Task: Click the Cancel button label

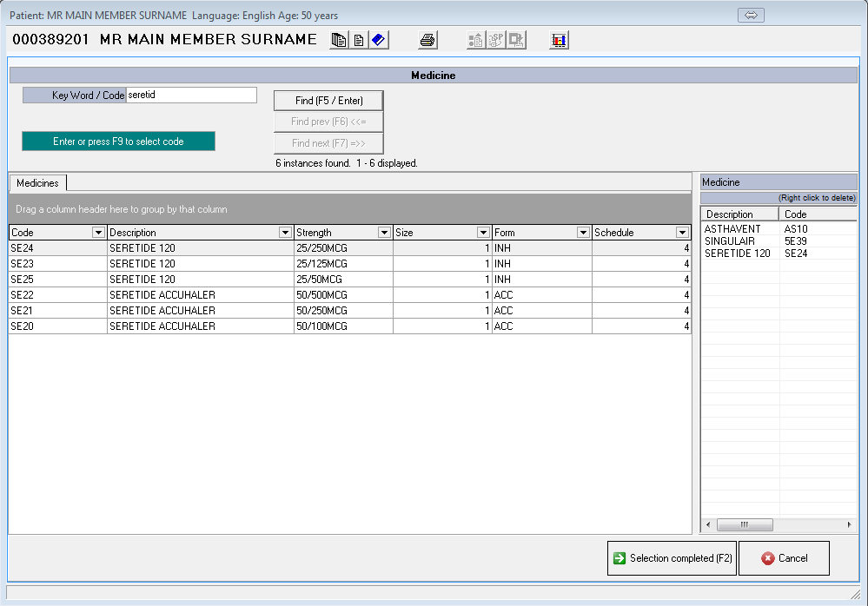Action: [x=792, y=558]
